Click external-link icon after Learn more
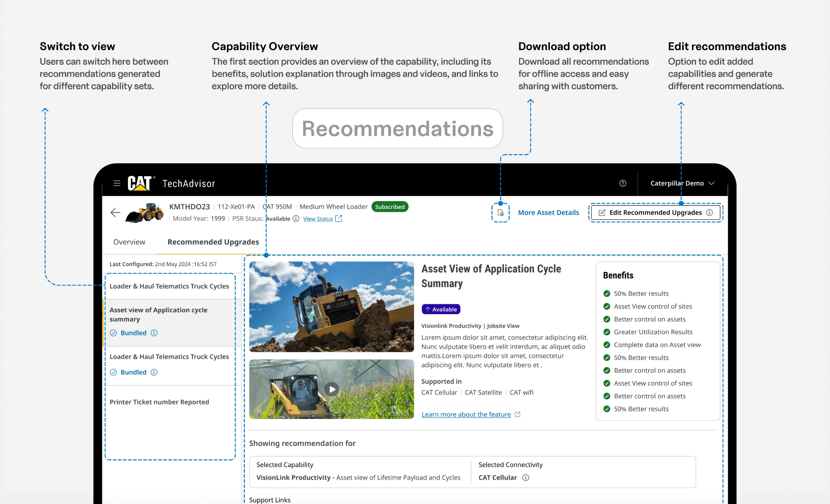The image size is (830, 504). (x=518, y=414)
